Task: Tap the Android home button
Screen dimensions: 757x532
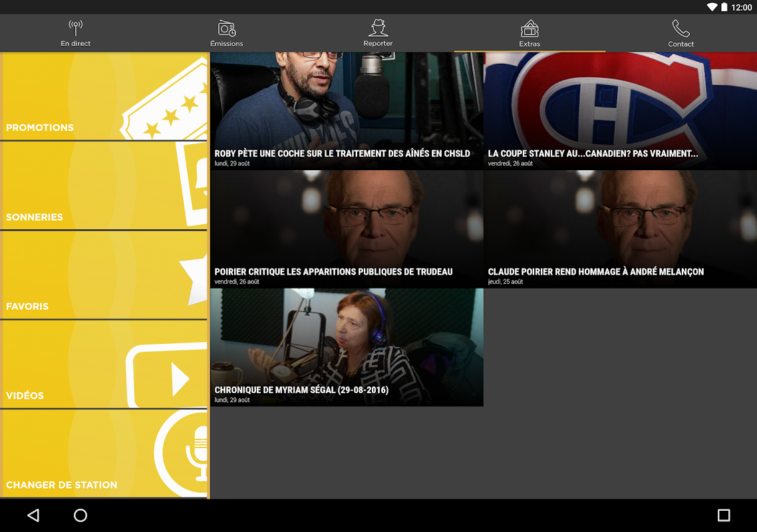Action: (x=80, y=515)
